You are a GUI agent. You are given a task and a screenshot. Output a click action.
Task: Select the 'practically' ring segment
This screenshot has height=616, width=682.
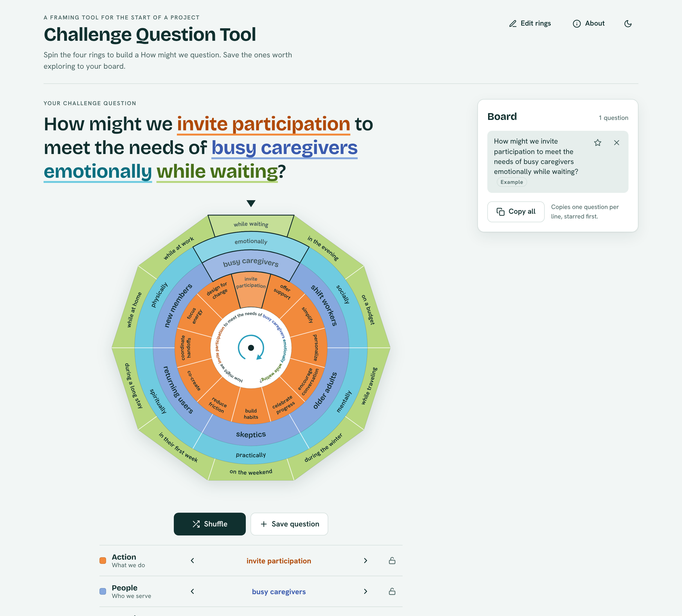pyautogui.click(x=251, y=455)
